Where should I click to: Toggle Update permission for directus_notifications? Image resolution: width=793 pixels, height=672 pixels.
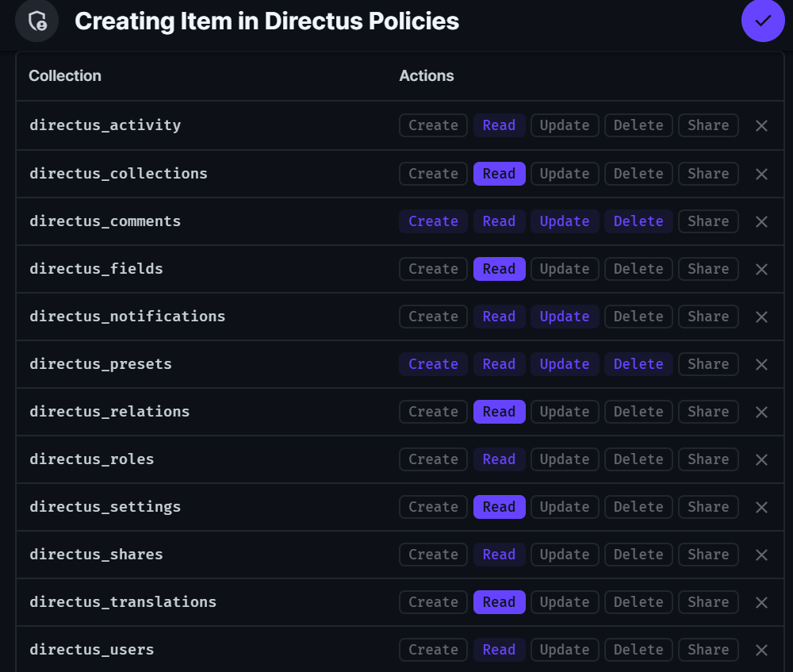565,317
